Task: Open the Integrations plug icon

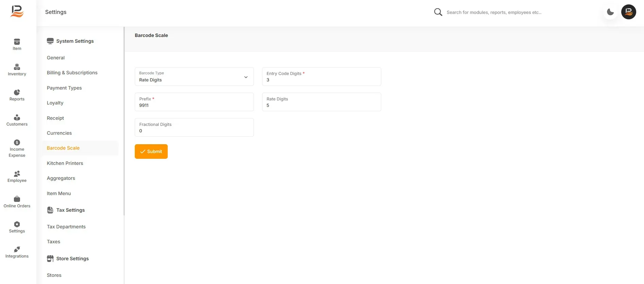Action: coord(17,249)
